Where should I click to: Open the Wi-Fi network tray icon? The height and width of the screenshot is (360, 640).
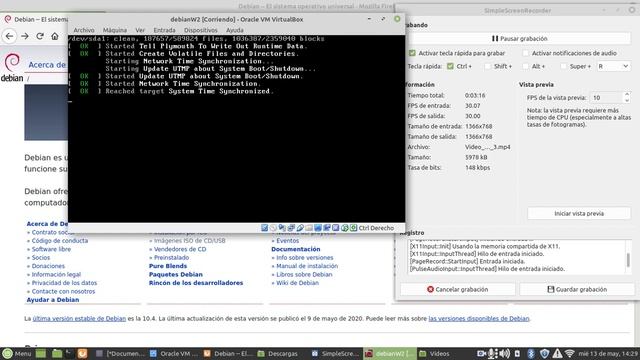[x=569, y=353]
